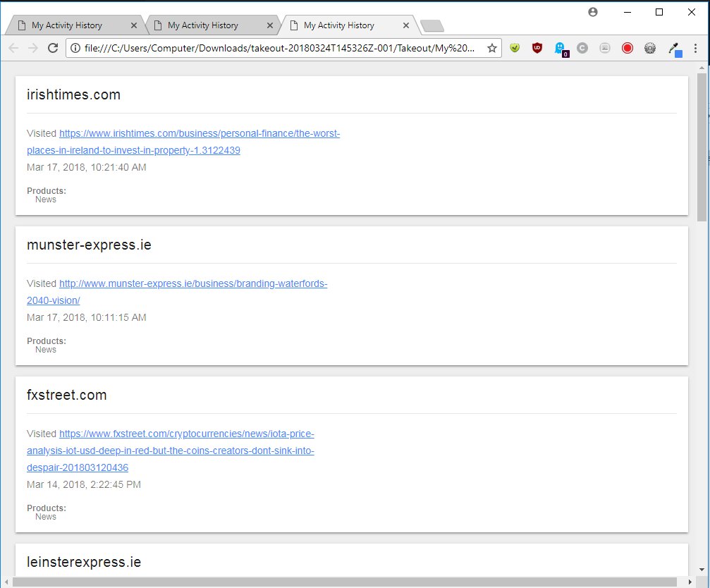Go back to the previous page

click(13, 48)
